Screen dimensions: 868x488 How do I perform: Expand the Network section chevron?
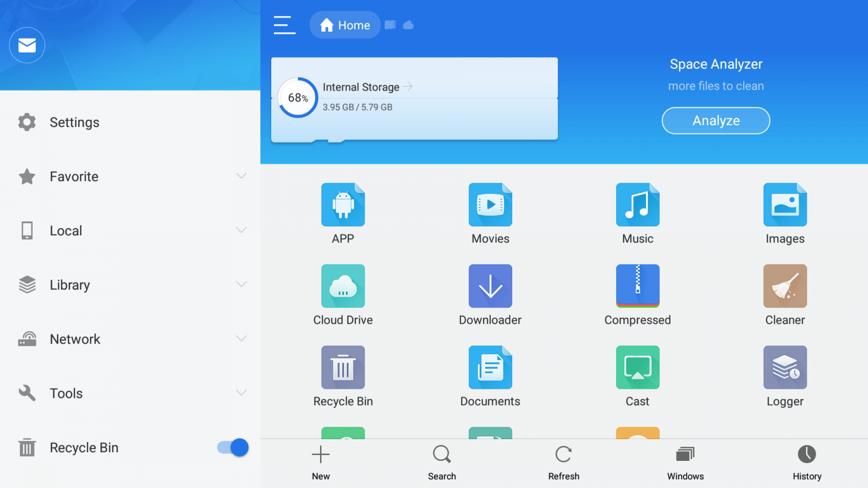click(x=241, y=338)
